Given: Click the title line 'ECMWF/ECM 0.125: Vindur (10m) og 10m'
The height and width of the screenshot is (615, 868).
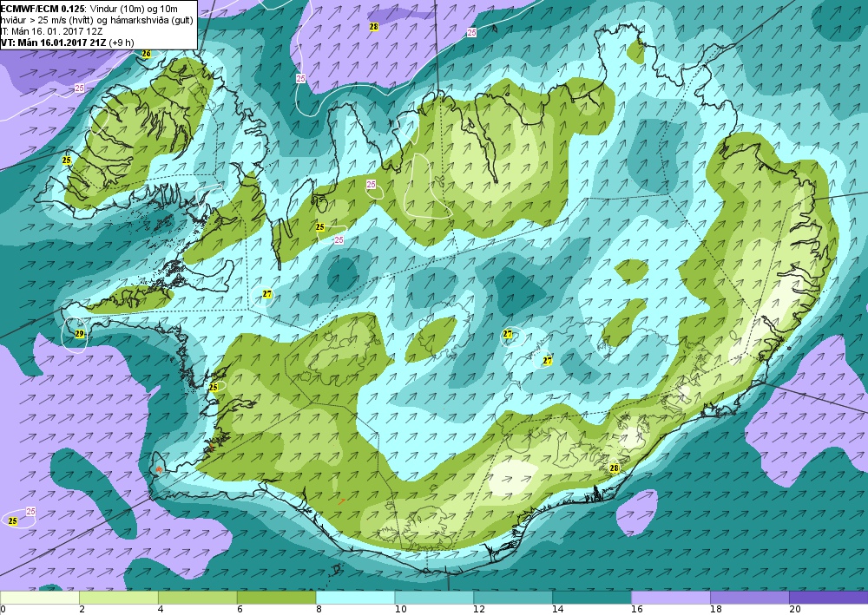Looking at the screenshot, I should [x=90, y=9].
